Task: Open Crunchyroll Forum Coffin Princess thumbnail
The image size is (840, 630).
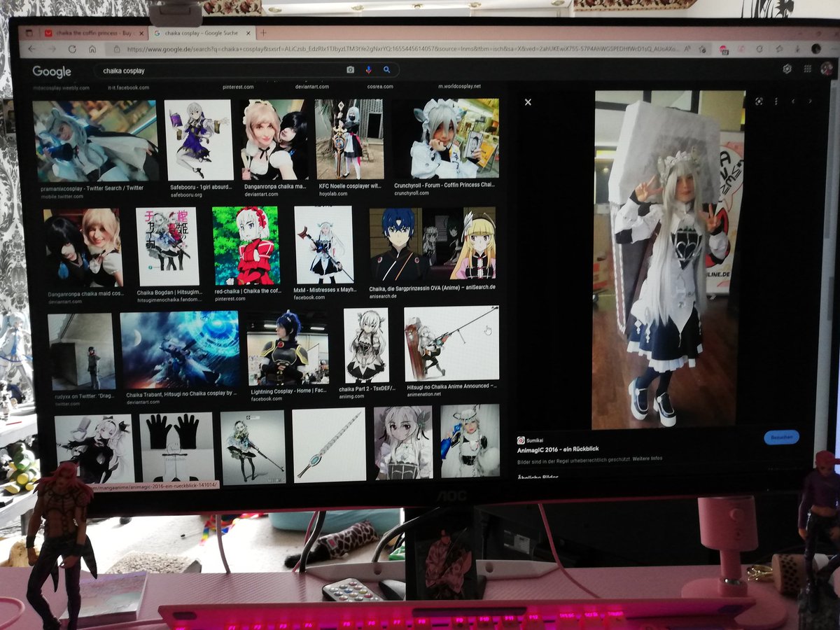Action: [x=447, y=137]
